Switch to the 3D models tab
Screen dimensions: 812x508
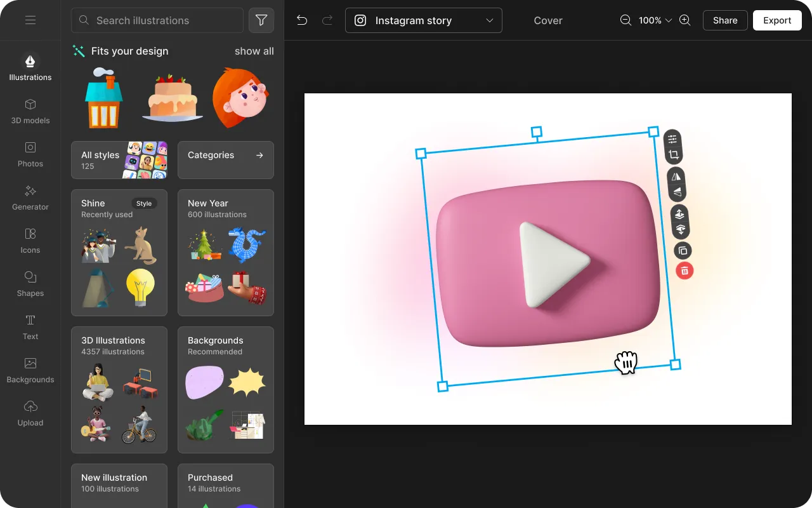[30, 111]
